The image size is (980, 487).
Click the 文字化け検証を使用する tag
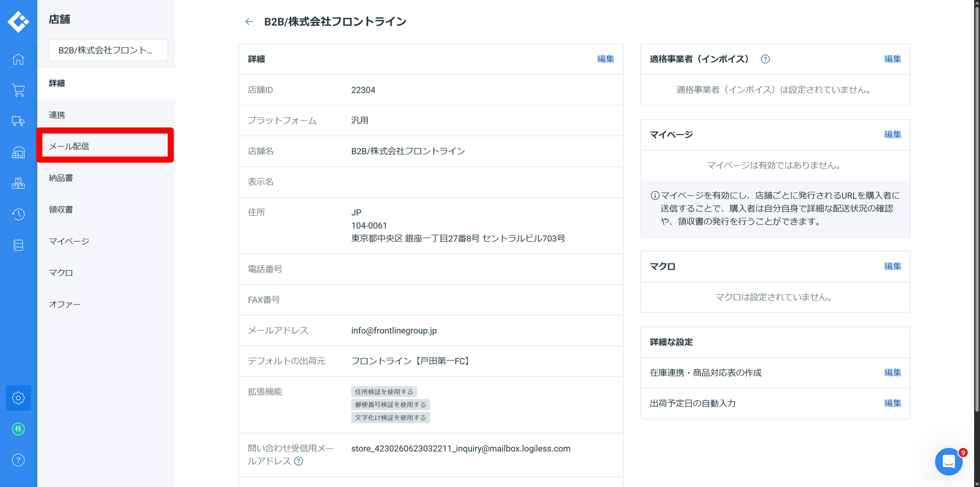(x=390, y=417)
